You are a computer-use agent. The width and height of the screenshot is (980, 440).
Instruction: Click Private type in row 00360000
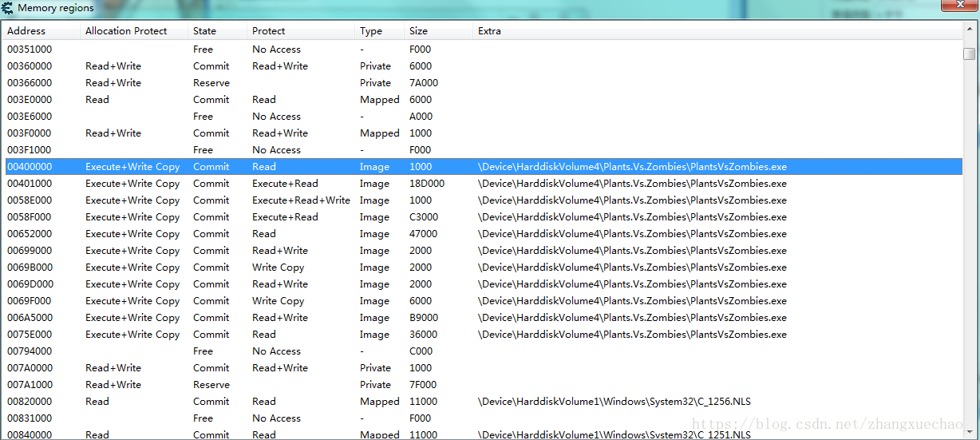click(x=376, y=66)
